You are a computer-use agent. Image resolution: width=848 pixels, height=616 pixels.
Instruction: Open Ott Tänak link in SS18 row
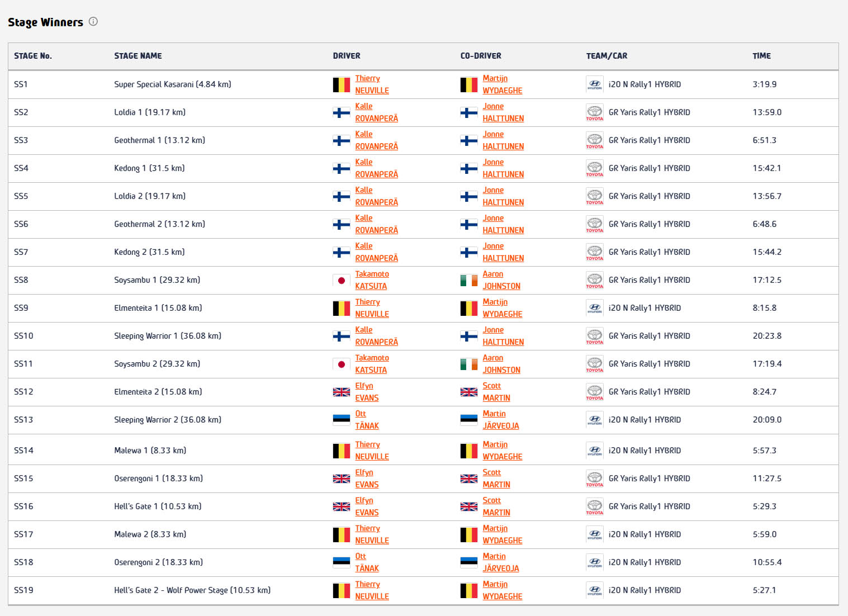(x=367, y=562)
